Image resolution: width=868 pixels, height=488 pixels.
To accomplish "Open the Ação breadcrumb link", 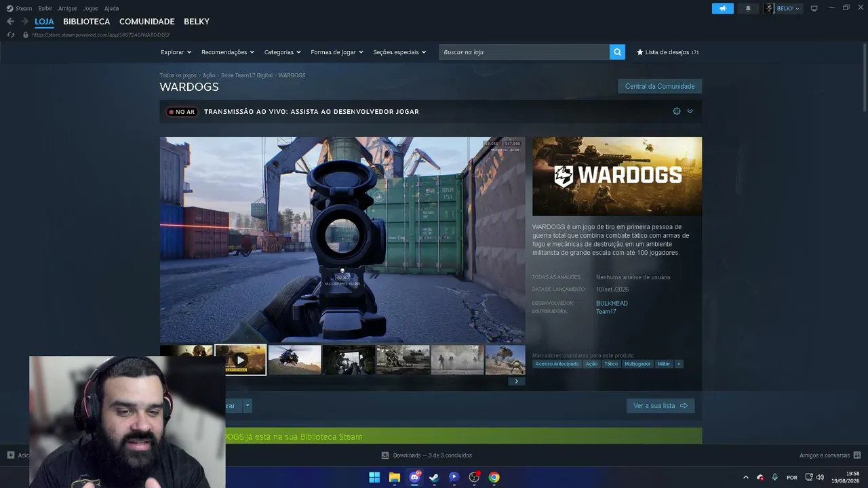I will tap(209, 75).
